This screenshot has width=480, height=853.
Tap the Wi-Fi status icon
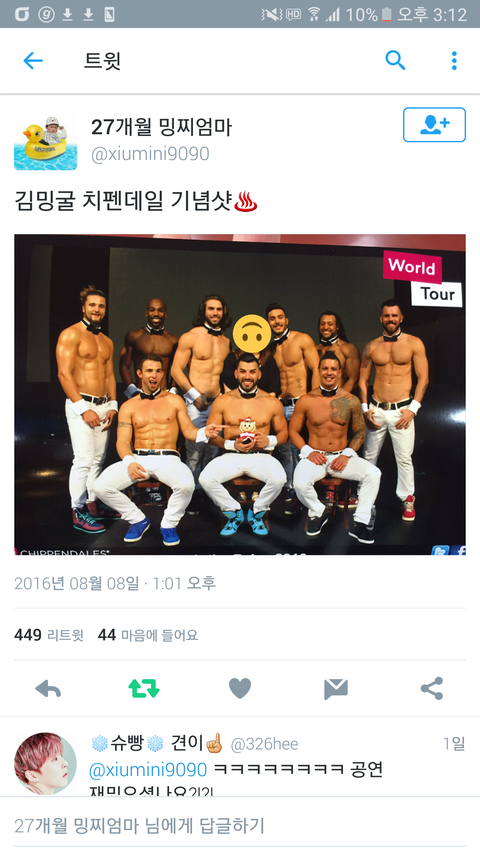(x=314, y=14)
